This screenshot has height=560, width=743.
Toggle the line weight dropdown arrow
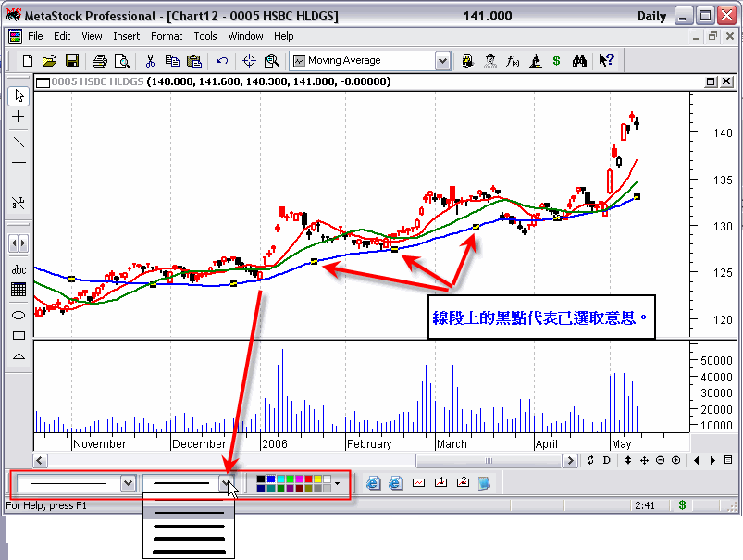(226, 483)
